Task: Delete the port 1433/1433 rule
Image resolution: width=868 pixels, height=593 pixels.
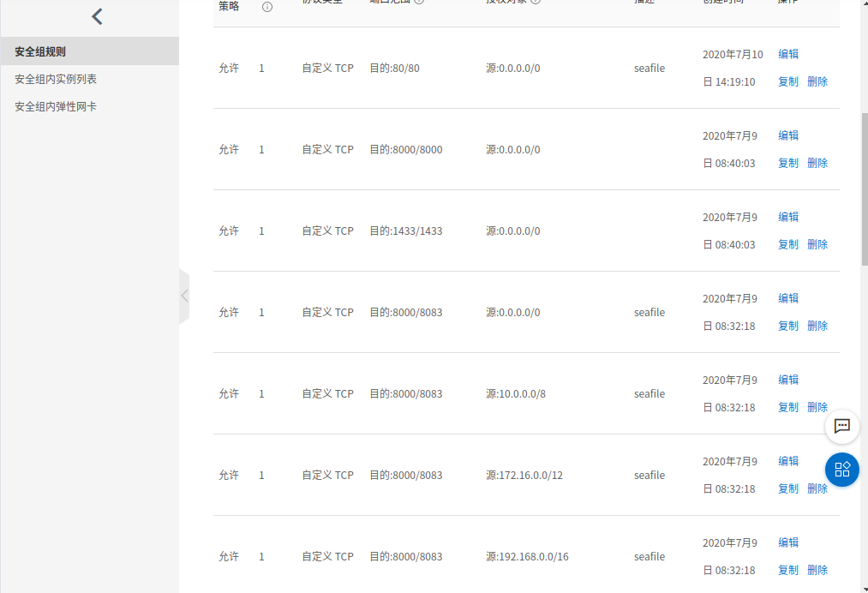Action: pos(817,244)
